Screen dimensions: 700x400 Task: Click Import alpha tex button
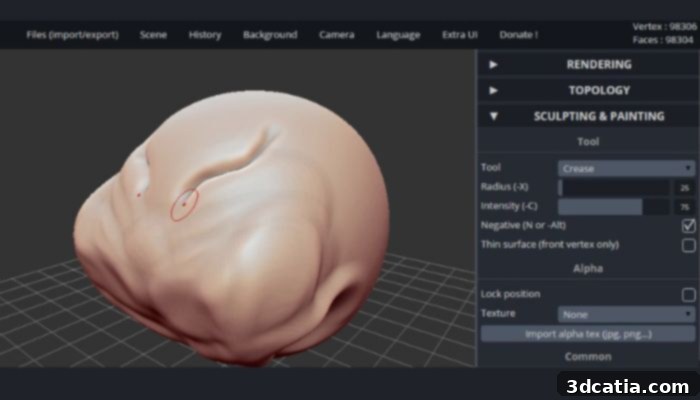pos(588,334)
